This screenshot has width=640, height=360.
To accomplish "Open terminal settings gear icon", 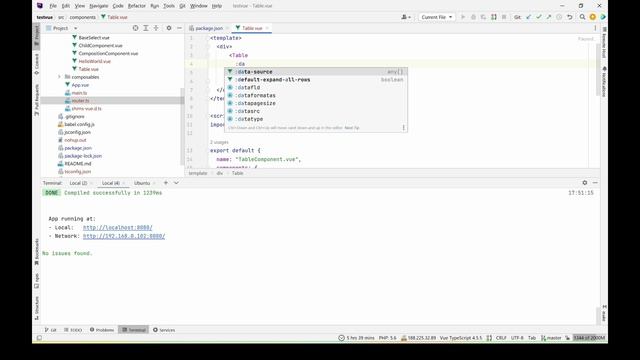I will pyautogui.click(x=584, y=183).
